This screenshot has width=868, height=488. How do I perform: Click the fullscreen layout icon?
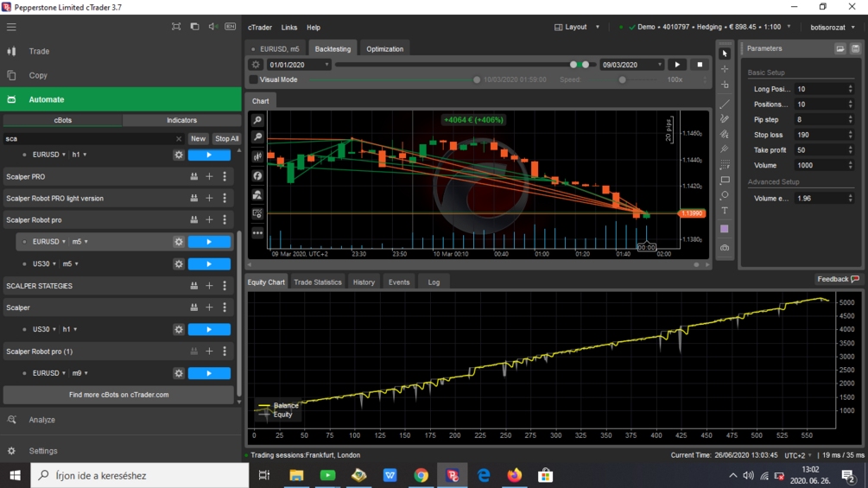pyautogui.click(x=176, y=27)
